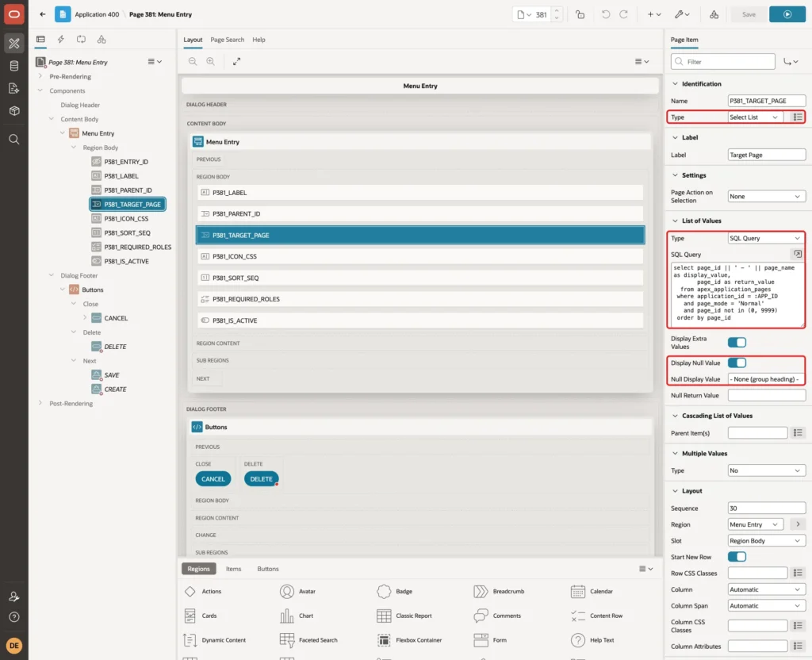Screen dimensions: 812x660
Task: Select the Page Shared Components icon
Action: point(101,40)
